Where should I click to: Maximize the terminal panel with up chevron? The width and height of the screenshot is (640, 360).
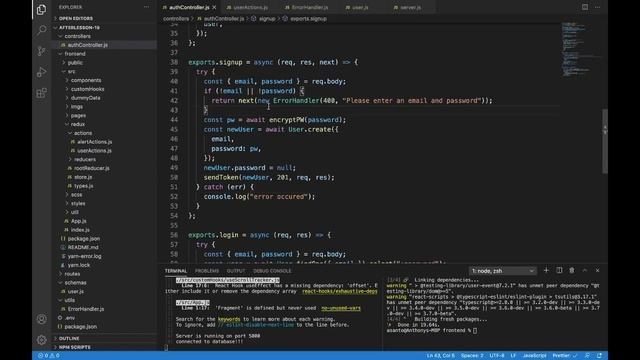[584, 270]
